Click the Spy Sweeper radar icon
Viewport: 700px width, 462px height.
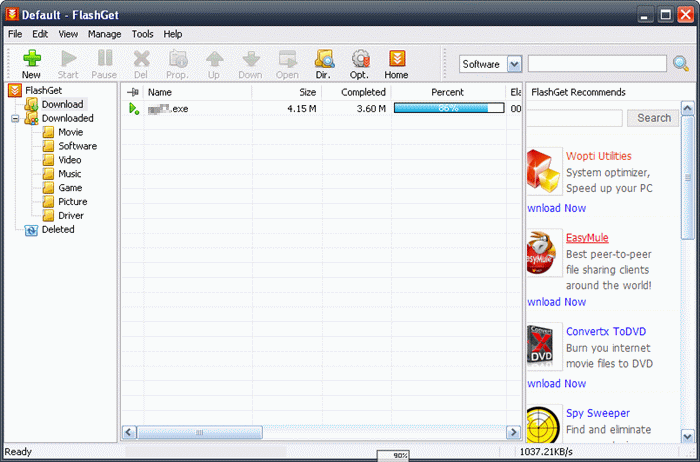pyautogui.click(x=544, y=427)
